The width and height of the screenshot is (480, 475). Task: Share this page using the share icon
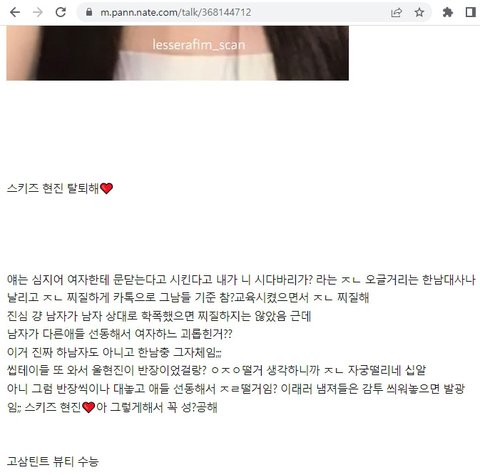396,13
